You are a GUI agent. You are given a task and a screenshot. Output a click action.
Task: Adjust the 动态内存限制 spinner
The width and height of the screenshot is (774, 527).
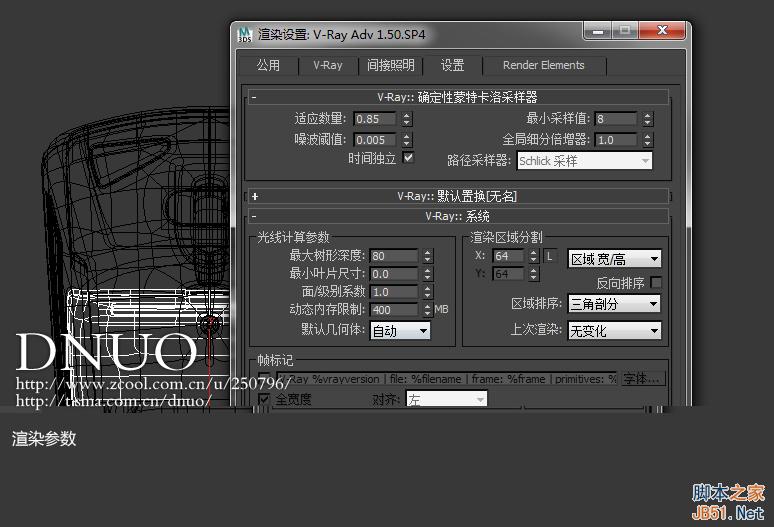(427, 310)
